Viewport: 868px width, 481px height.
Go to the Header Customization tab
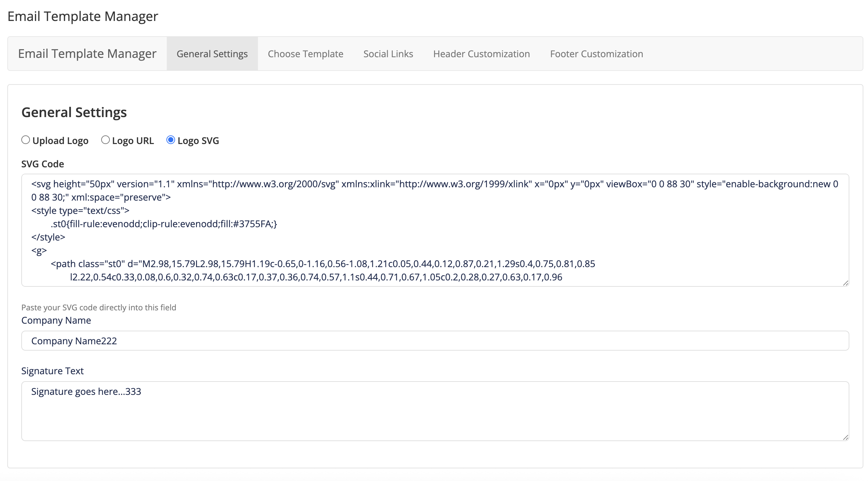point(481,54)
